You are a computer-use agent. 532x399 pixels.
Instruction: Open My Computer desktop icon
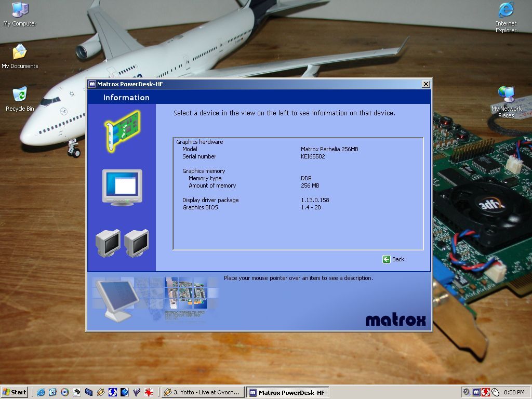pyautogui.click(x=20, y=14)
